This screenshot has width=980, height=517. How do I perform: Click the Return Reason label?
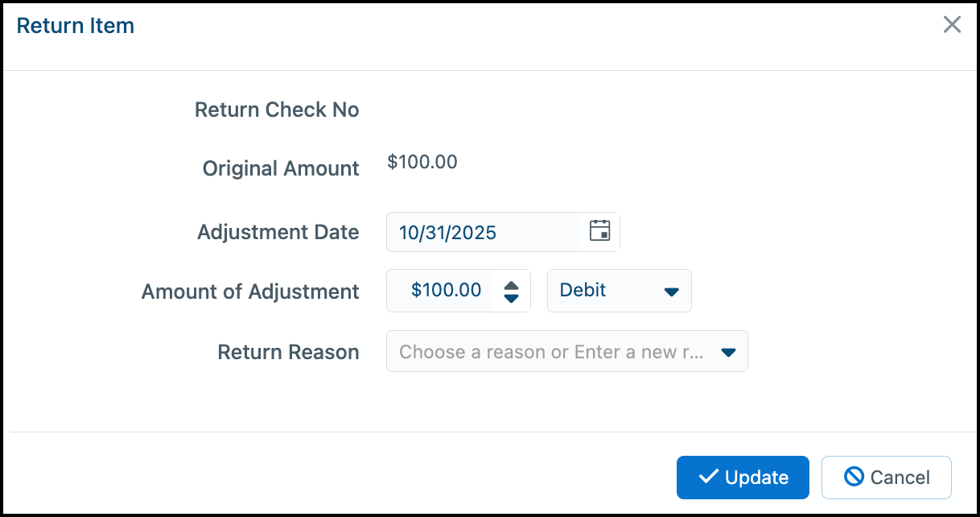tap(288, 352)
